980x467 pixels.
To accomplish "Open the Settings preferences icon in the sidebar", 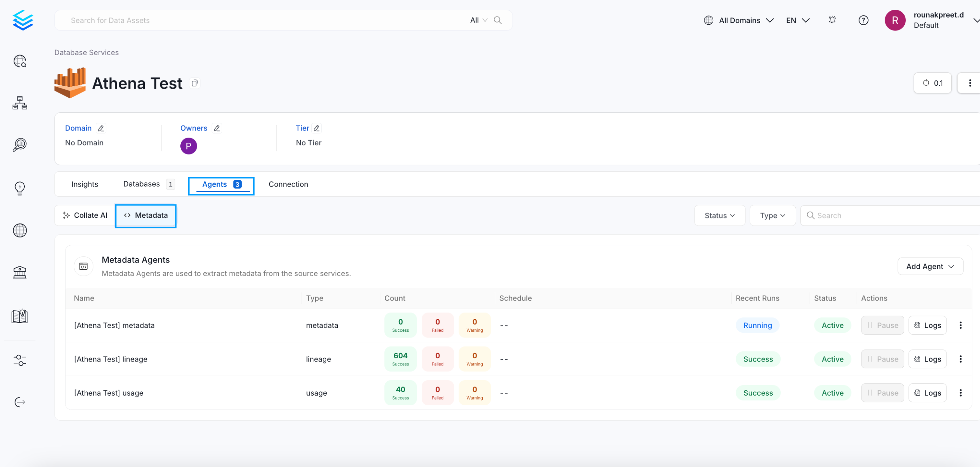I will (20, 360).
